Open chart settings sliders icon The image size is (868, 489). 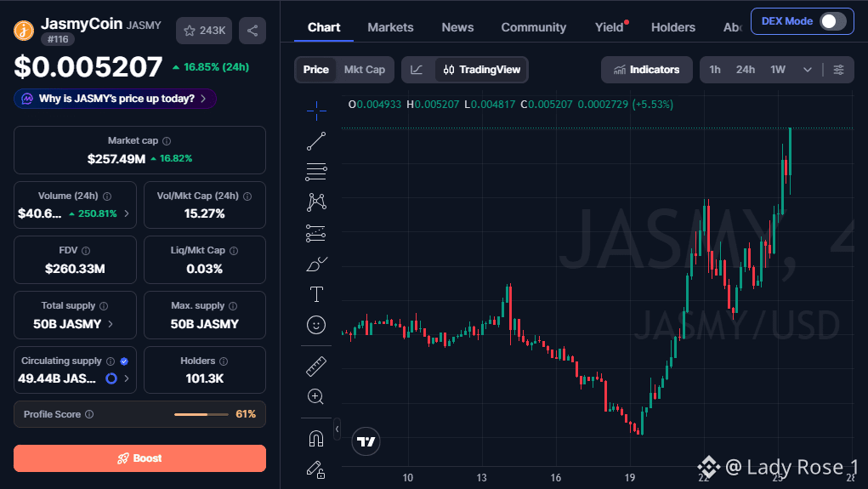point(838,70)
